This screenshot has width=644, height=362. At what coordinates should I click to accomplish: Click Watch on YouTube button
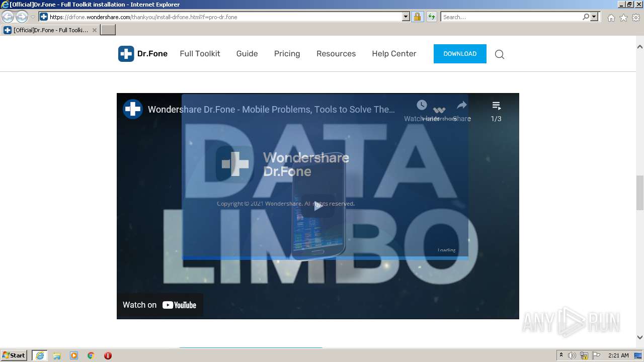[159, 305]
